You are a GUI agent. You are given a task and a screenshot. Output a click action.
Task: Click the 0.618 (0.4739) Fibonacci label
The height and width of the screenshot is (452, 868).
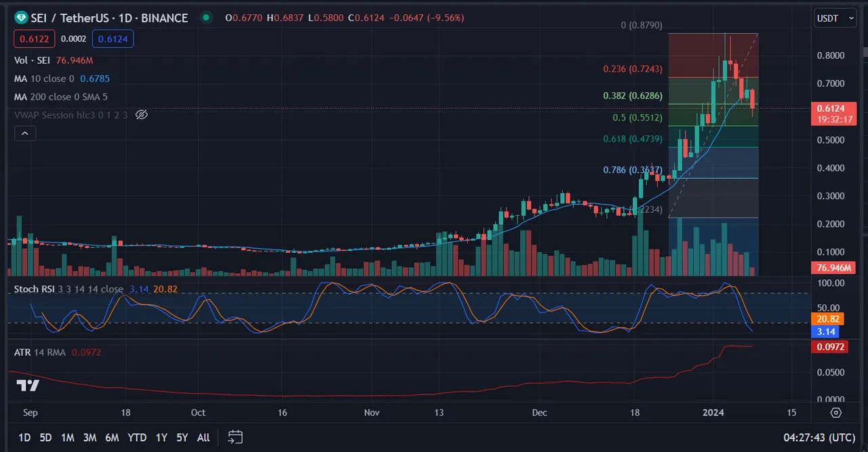pos(633,139)
